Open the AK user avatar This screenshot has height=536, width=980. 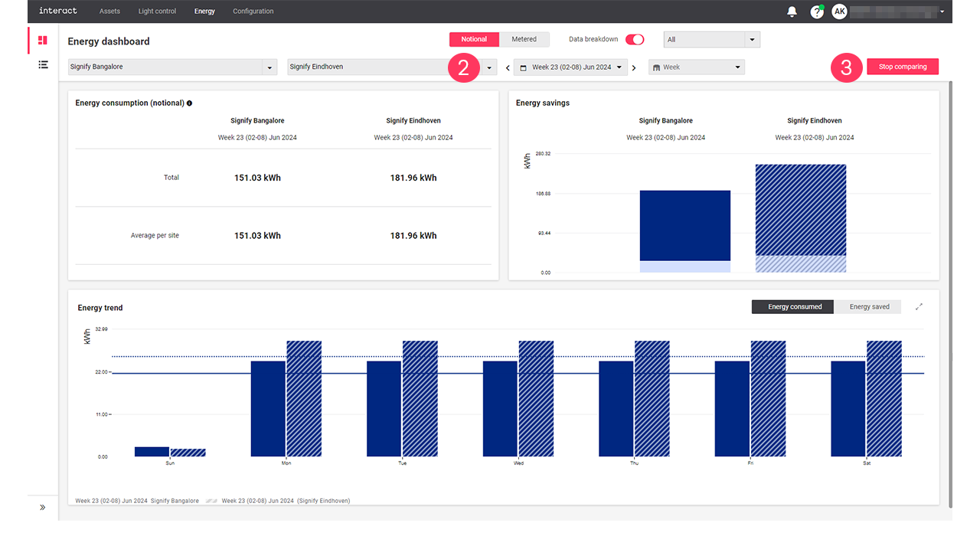coord(839,11)
